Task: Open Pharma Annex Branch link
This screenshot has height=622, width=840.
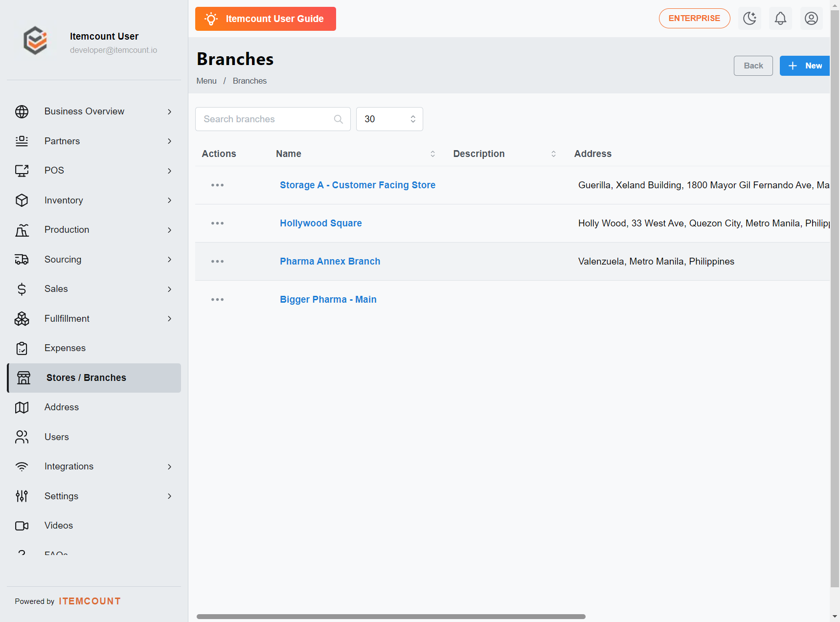Action: [x=330, y=262]
